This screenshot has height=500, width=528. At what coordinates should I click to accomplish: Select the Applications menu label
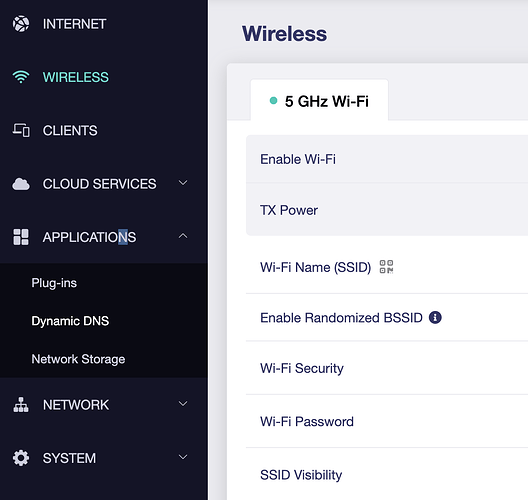[x=89, y=237]
